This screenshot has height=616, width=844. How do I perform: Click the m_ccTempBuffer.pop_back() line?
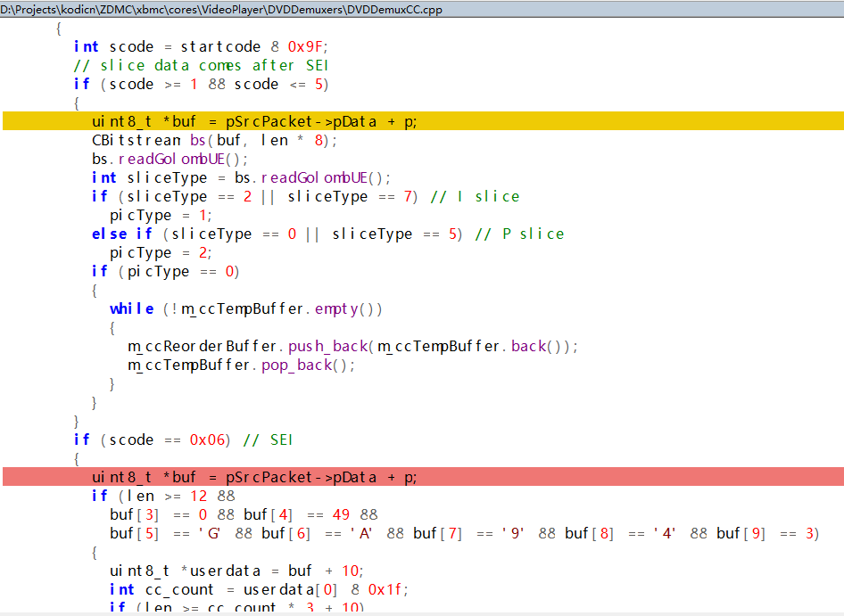(x=241, y=365)
